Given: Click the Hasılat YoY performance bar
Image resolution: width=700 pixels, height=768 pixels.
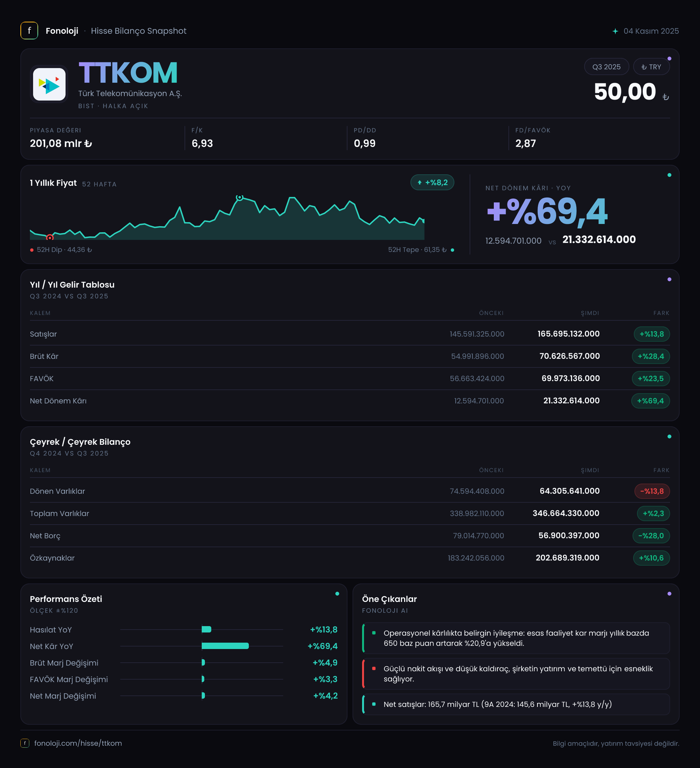Looking at the screenshot, I should click(x=206, y=629).
